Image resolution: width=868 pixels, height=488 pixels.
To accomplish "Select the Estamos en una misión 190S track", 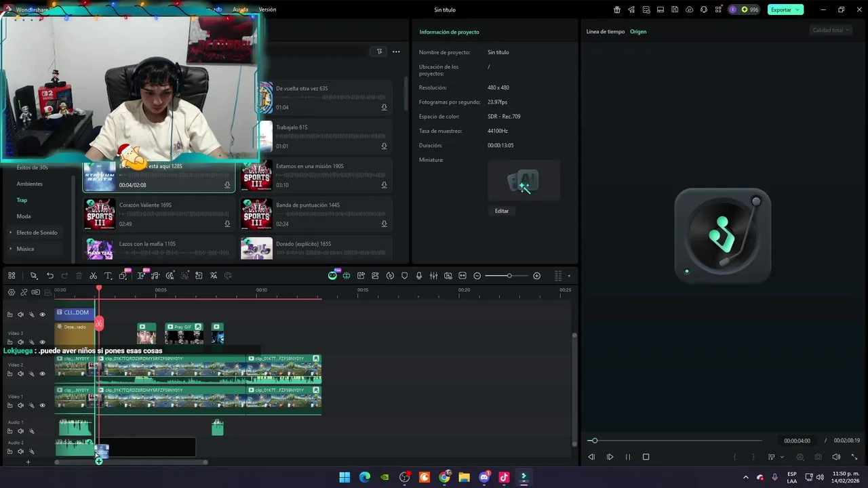I will point(317,176).
